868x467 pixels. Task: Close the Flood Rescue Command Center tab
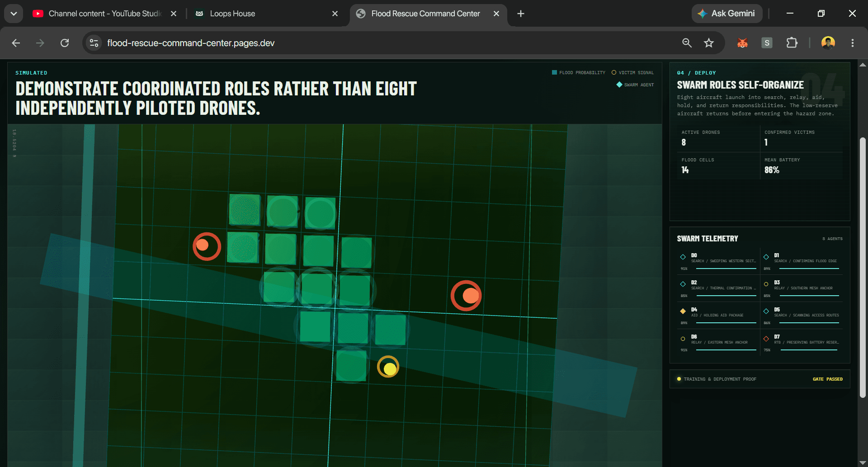(x=496, y=14)
